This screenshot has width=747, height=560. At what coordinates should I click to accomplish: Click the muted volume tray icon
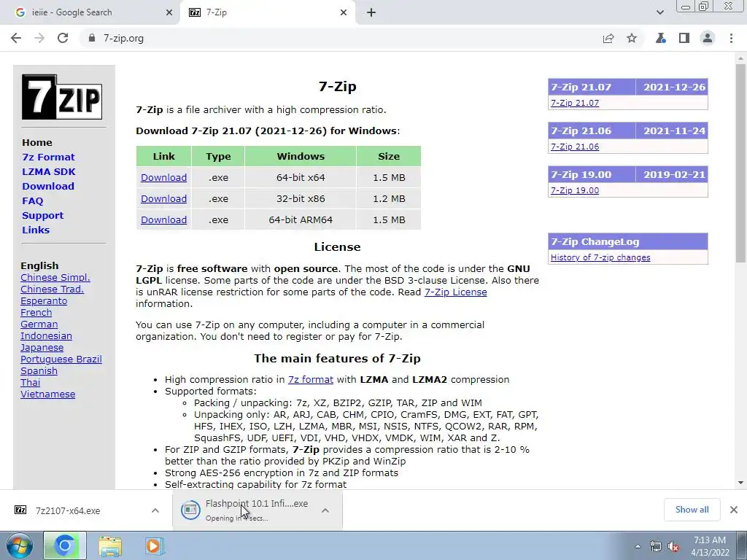tap(673, 546)
